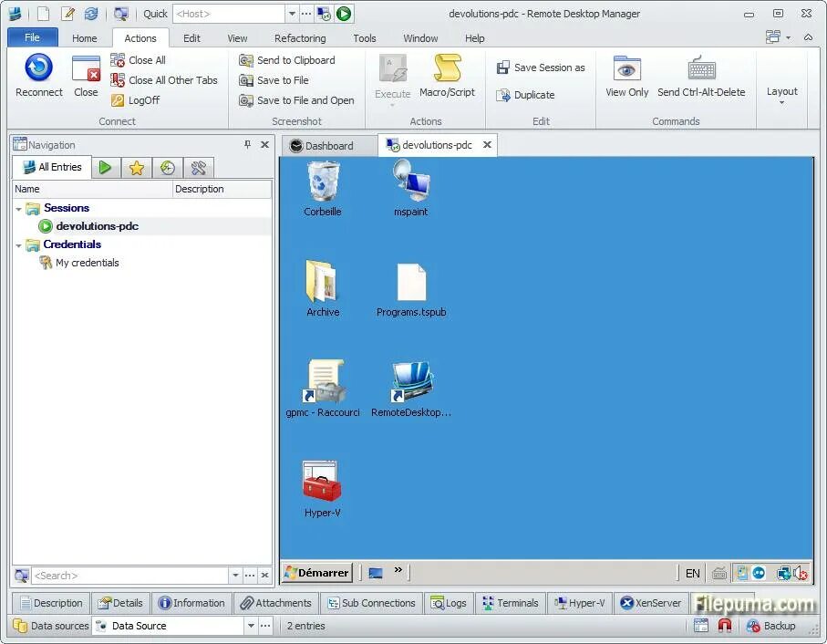Click the Démarrer start button
Viewport: 827px width, 644px height.
point(317,572)
